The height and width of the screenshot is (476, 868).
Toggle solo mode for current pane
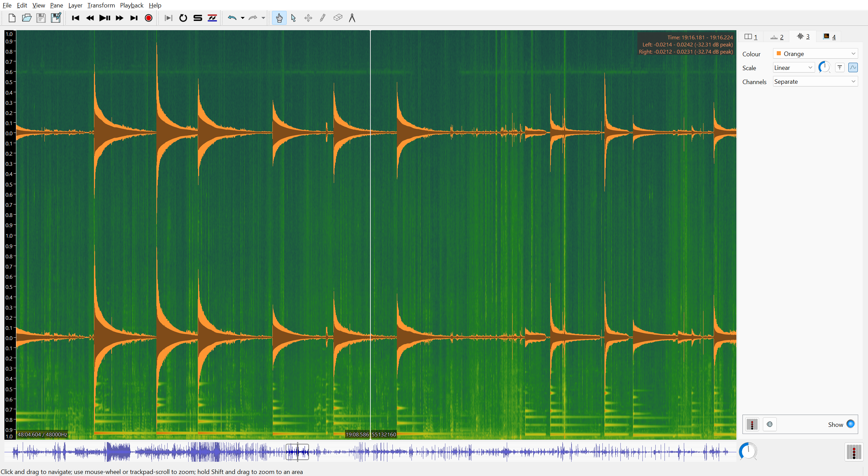[197, 18]
